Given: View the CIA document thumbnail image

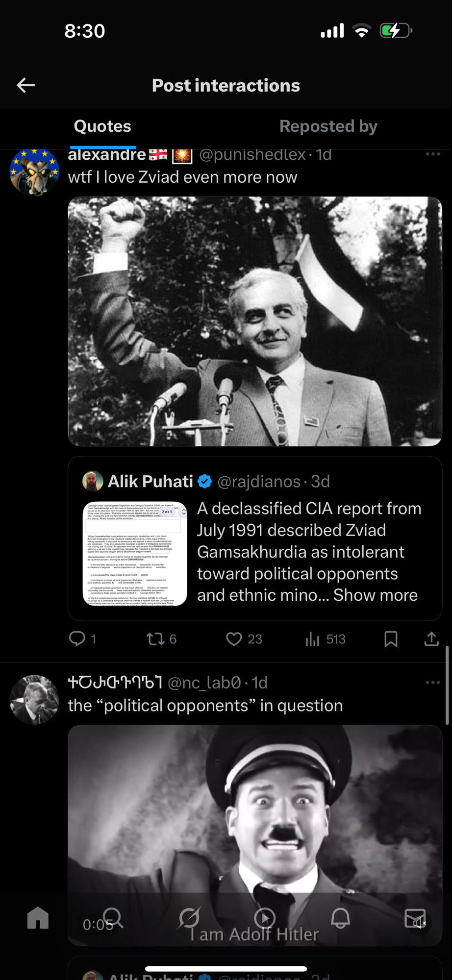Looking at the screenshot, I should 135,553.
